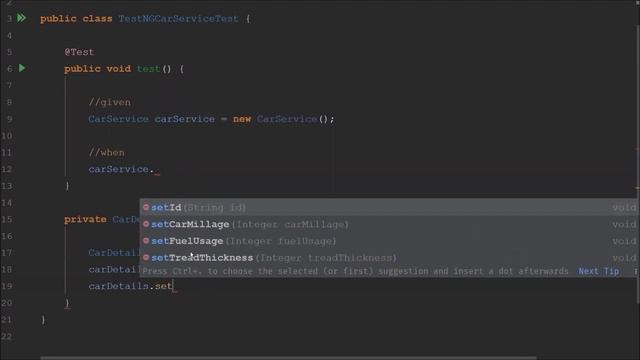Click the private keyword on line 15
The width and height of the screenshot is (640, 360).
coord(85,219)
